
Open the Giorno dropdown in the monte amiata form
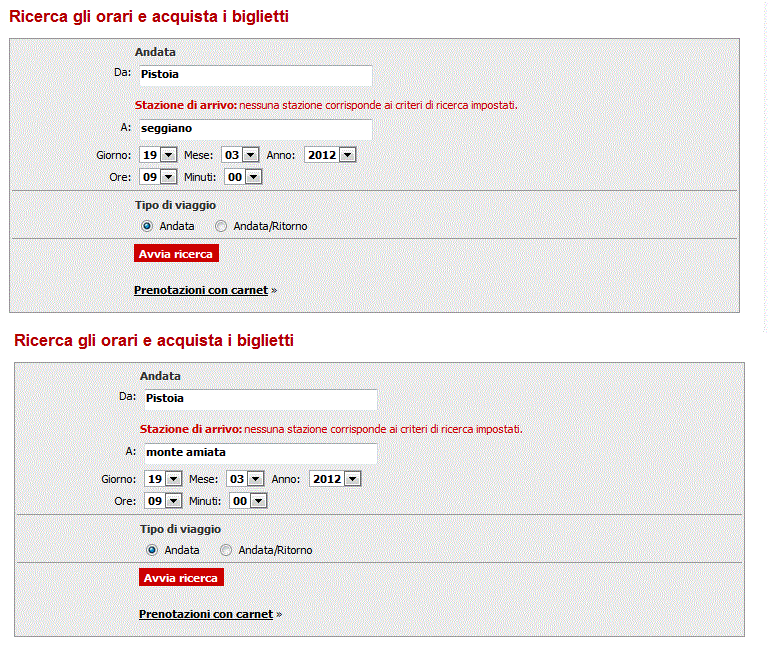click(x=163, y=479)
